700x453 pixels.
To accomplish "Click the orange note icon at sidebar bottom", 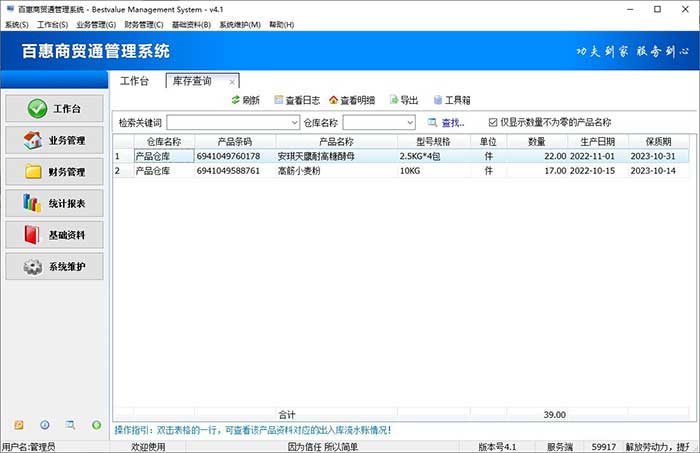I will pos(19,425).
